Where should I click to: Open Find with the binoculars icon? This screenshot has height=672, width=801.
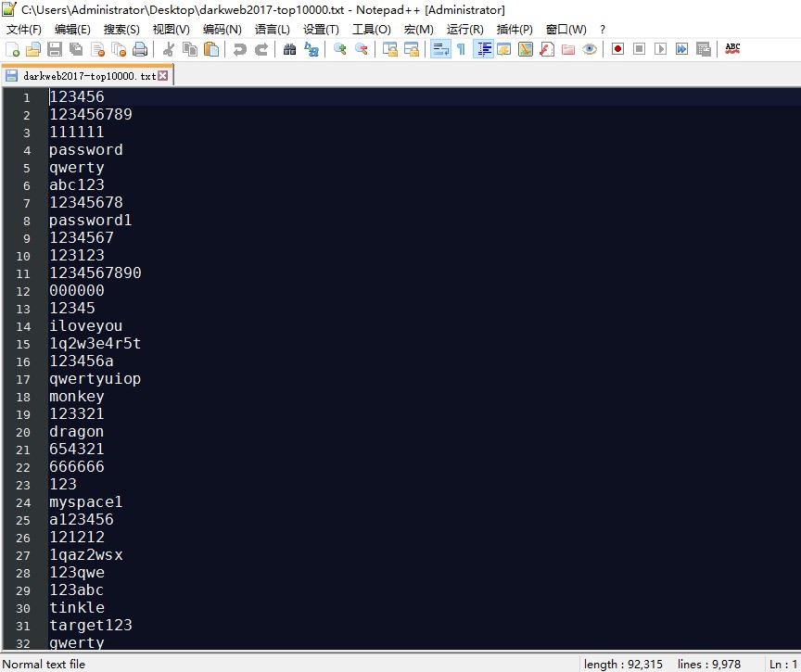point(289,49)
